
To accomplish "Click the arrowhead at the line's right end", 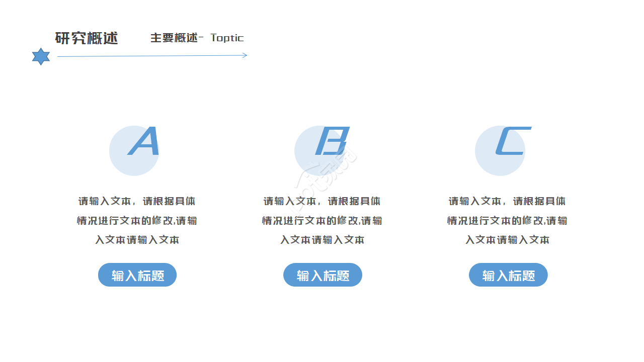I will (245, 57).
